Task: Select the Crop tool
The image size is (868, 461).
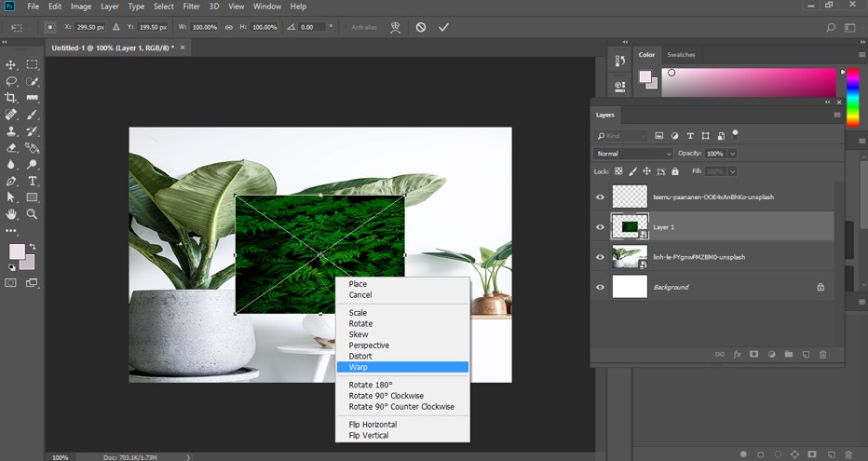Action: click(11, 98)
